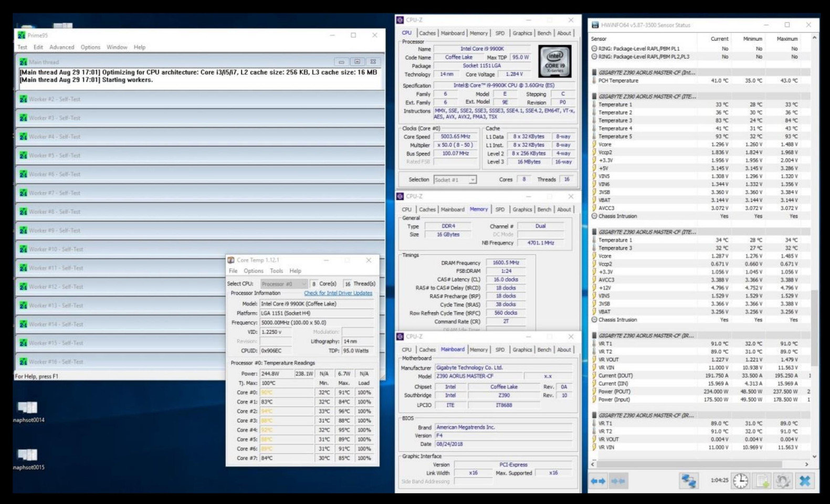Click HWiNFO expand columns arrows icon
The height and width of the screenshot is (504, 830).
(x=598, y=481)
